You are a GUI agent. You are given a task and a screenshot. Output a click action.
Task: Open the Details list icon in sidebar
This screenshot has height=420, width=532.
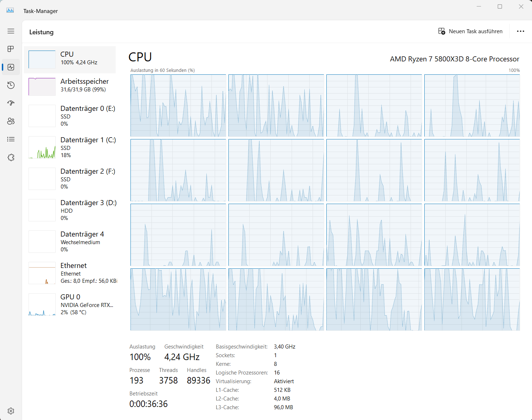[x=11, y=139]
